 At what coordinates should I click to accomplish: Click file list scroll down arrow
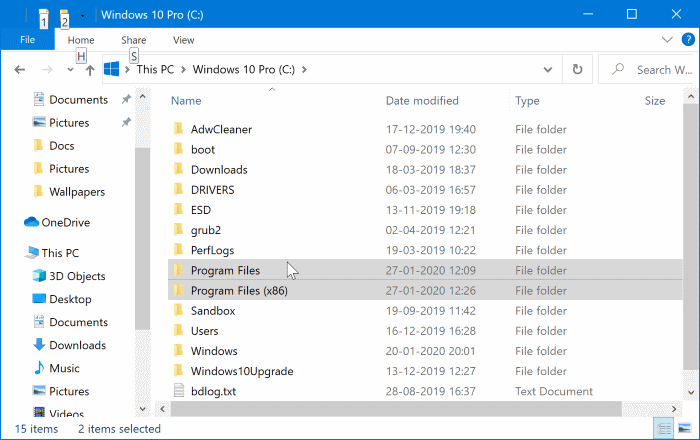[691, 393]
